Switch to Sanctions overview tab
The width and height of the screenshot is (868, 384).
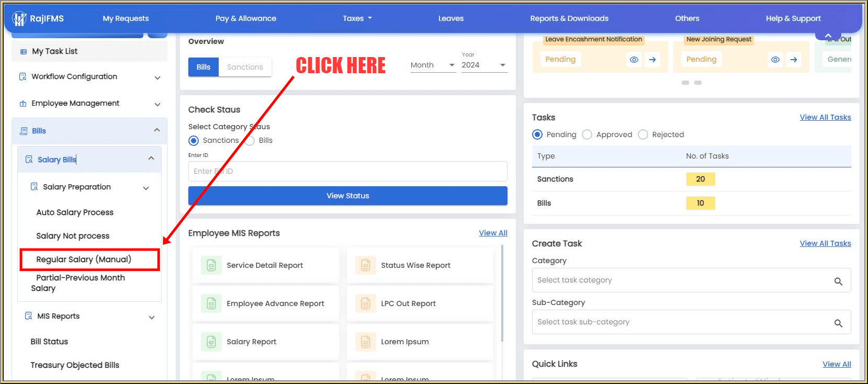[245, 67]
